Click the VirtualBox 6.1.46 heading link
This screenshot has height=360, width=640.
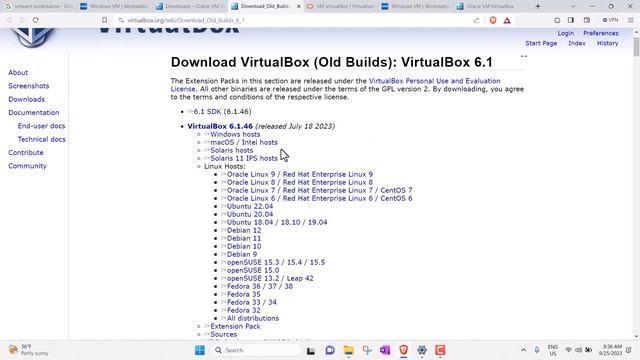click(x=220, y=126)
